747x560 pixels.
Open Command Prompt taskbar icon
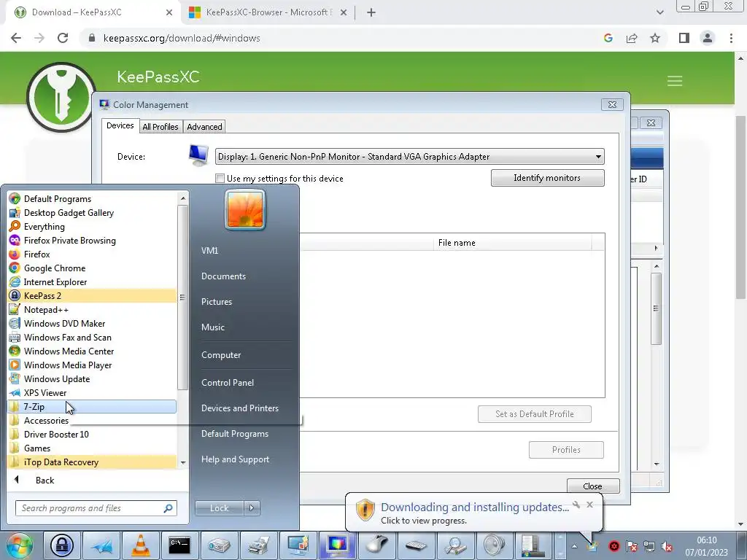point(179,545)
